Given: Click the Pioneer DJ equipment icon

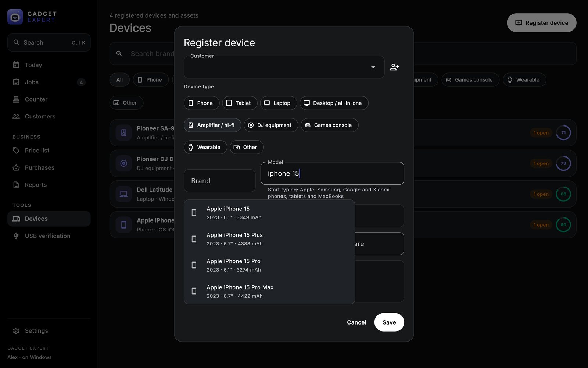Looking at the screenshot, I should coord(124,163).
